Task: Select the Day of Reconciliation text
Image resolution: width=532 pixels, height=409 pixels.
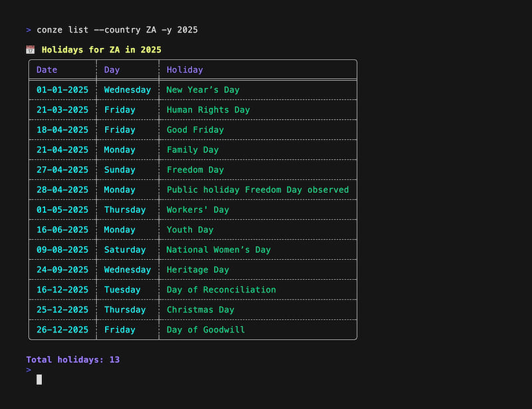Action: [221, 289]
